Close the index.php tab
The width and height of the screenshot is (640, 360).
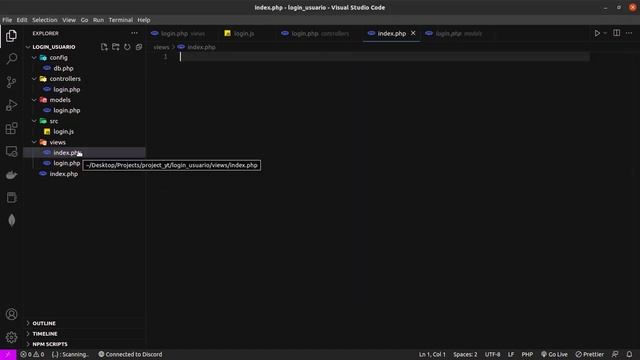coord(413,33)
